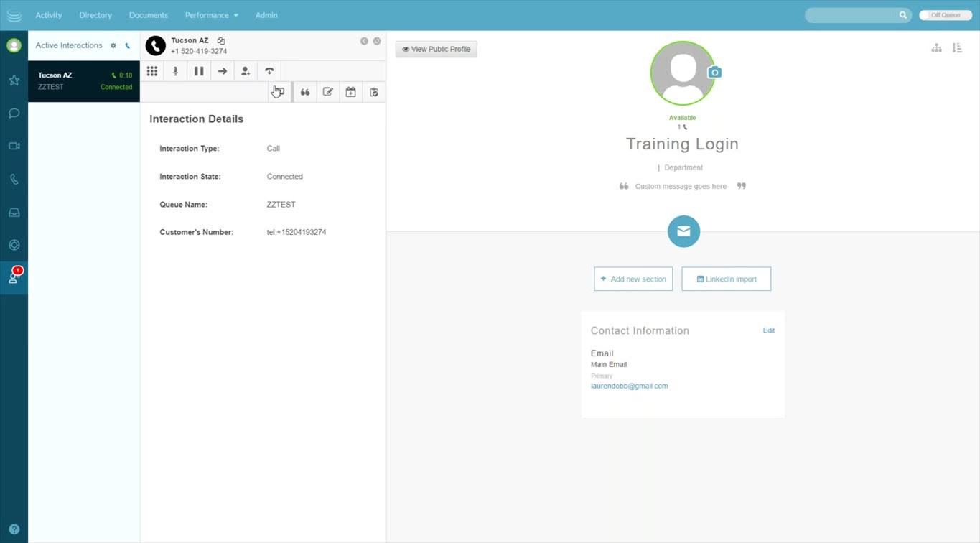Disconnect the call with the hang-up icon
Screen dimensions: 980x543
tap(269, 71)
